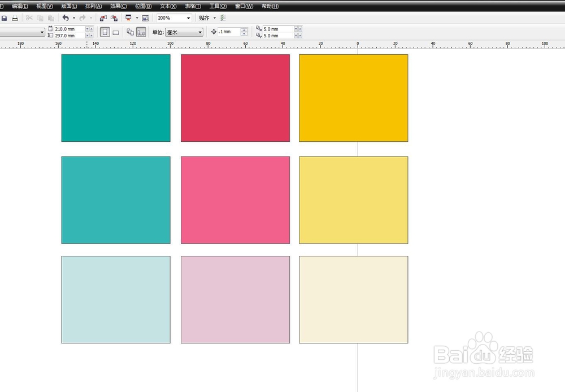Image resolution: width=565 pixels, height=392 pixels.
Task: Select the light yellow rectangle
Action: (354, 200)
